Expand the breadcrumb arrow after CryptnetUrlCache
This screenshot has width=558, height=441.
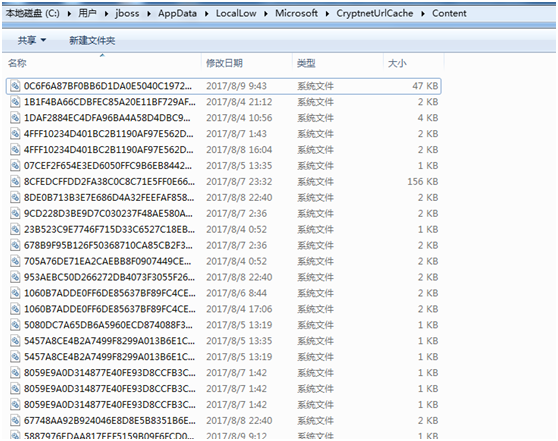(x=423, y=14)
